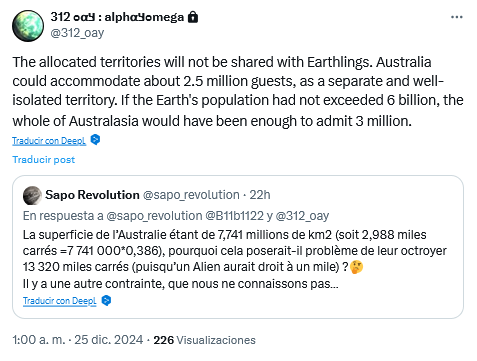Open the quoted tweet French text body
Image resolution: width=477 pixels, height=361 pixels.
(x=235, y=259)
